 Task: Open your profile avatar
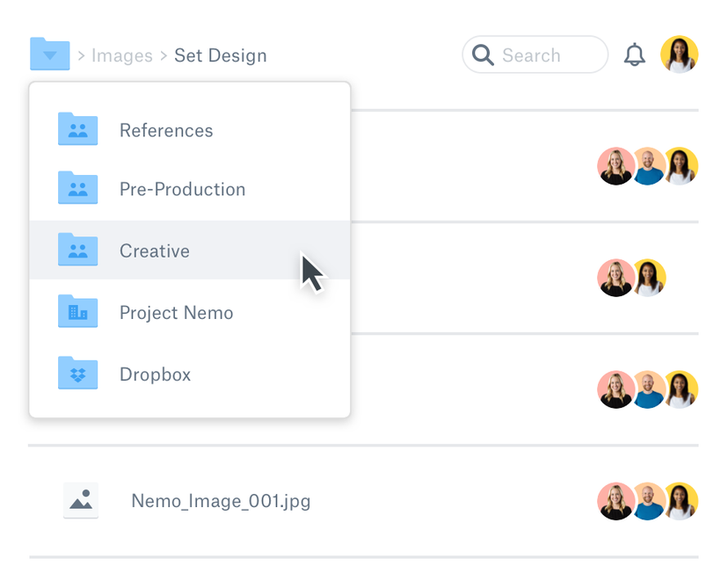[x=679, y=54]
